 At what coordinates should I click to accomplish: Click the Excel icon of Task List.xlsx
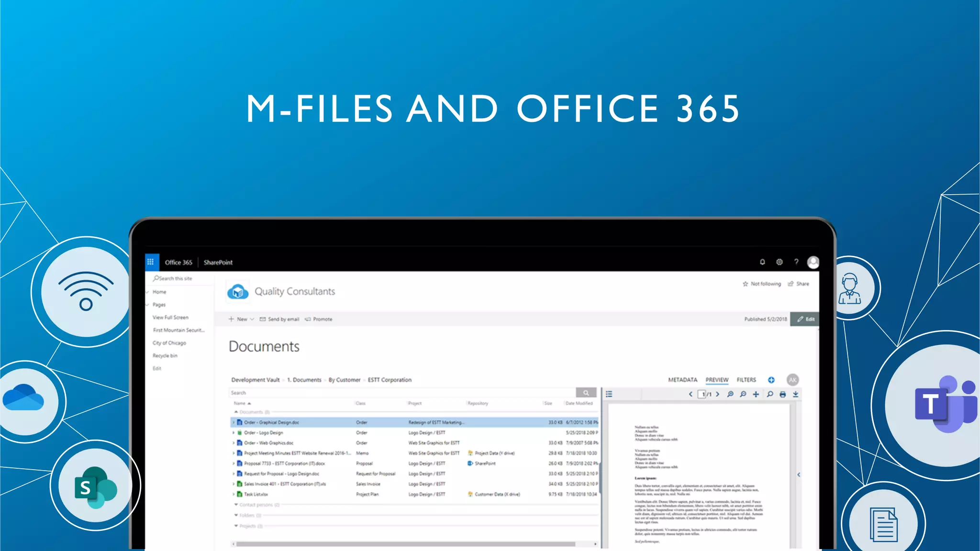pyautogui.click(x=240, y=494)
